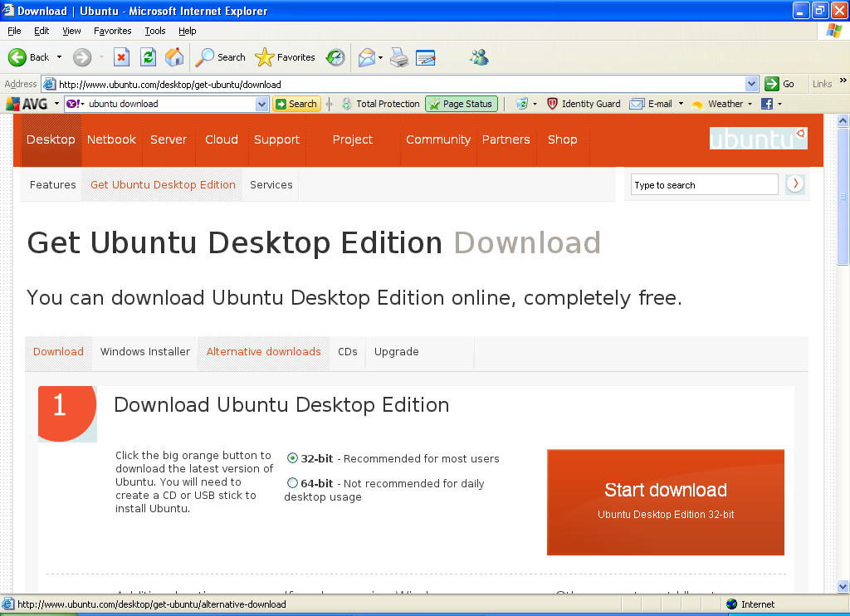
Task: Open the Services sub-navigation link
Action: point(271,184)
